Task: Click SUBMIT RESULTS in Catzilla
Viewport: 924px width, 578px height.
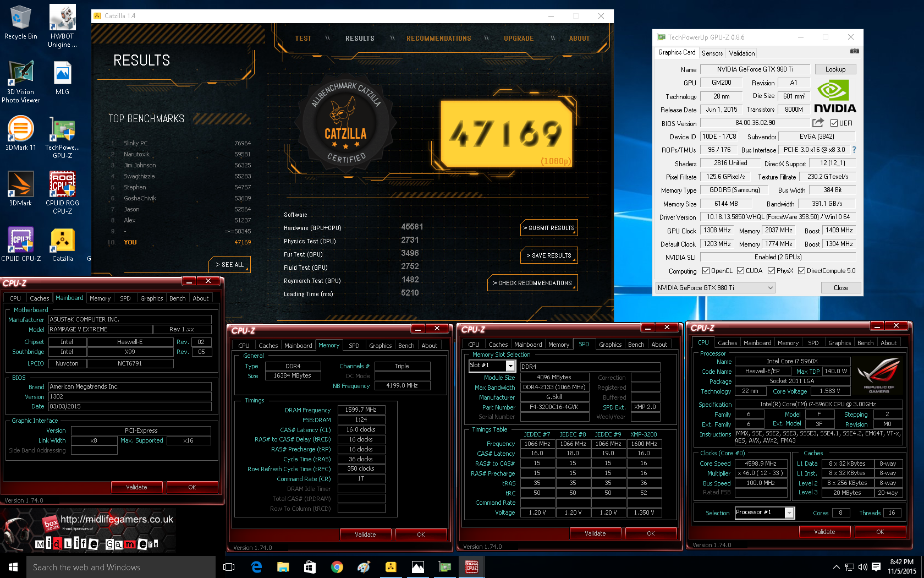Action: pos(549,228)
